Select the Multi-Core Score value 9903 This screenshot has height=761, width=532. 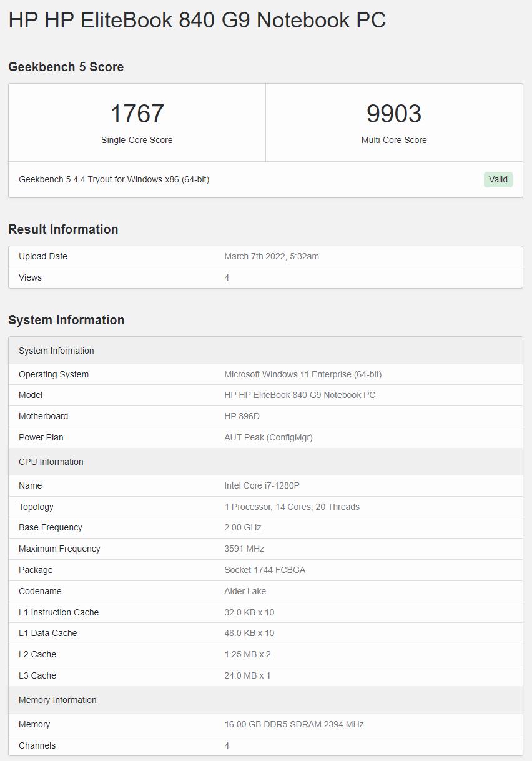[x=394, y=114]
